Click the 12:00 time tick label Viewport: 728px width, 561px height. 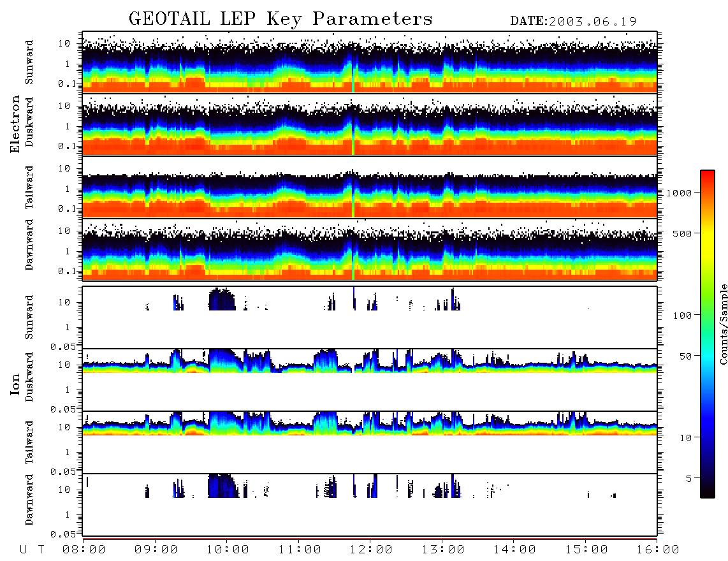point(371,550)
